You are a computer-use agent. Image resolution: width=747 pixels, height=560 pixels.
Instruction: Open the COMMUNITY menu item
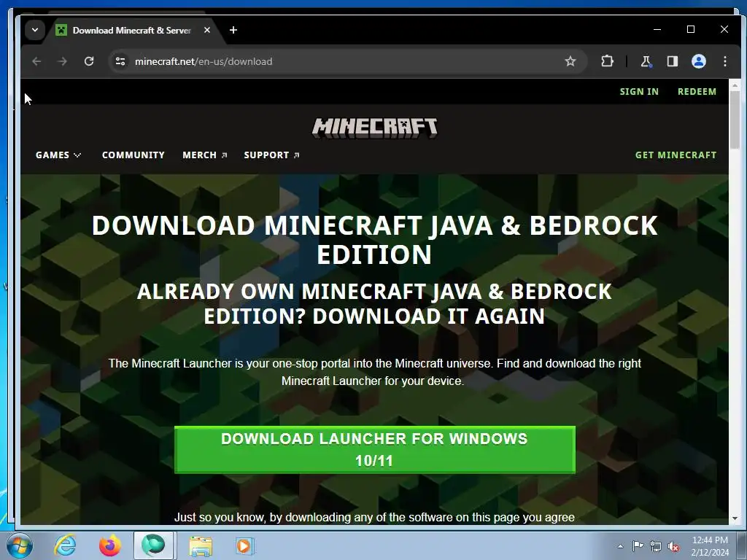click(133, 155)
